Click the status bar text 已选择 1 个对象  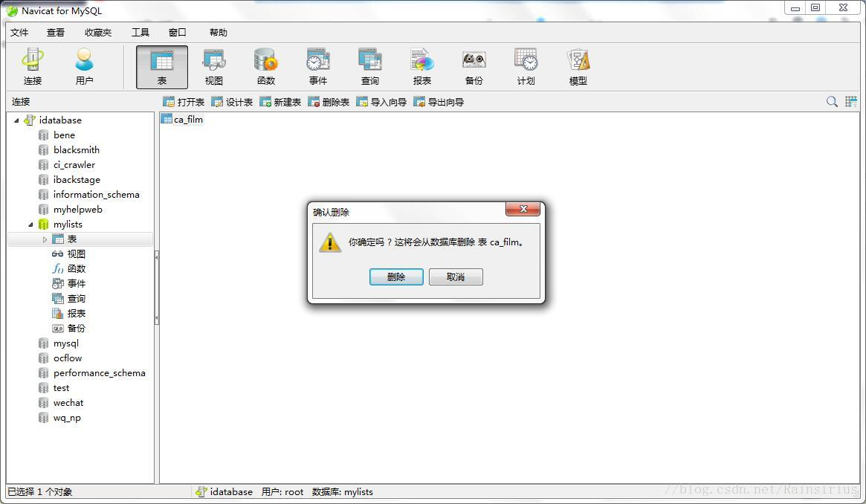39,492
